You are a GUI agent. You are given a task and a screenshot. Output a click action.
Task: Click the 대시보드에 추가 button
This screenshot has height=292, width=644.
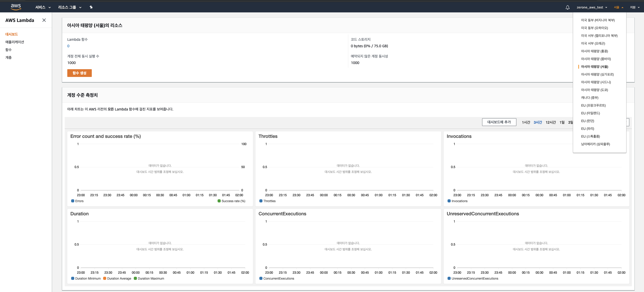[499, 122]
